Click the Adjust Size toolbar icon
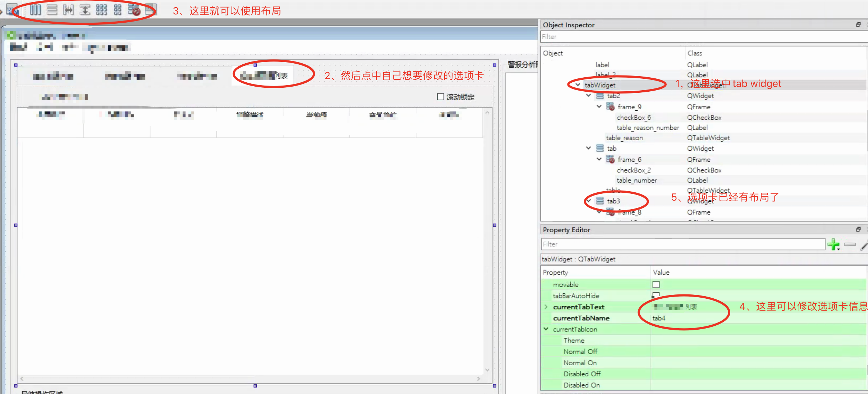Image resolution: width=868 pixels, height=394 pixels. [151, 10]
